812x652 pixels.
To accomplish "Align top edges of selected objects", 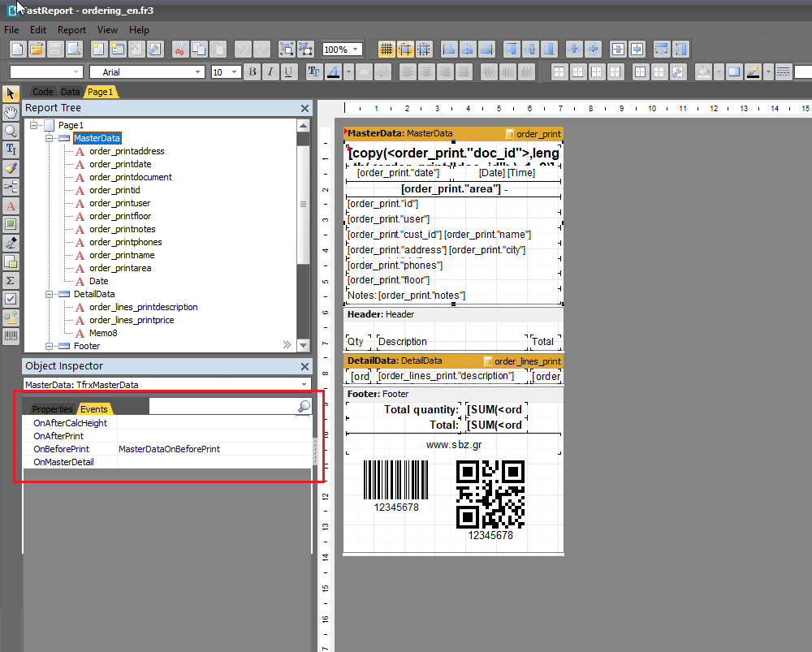I will (511, 50).
